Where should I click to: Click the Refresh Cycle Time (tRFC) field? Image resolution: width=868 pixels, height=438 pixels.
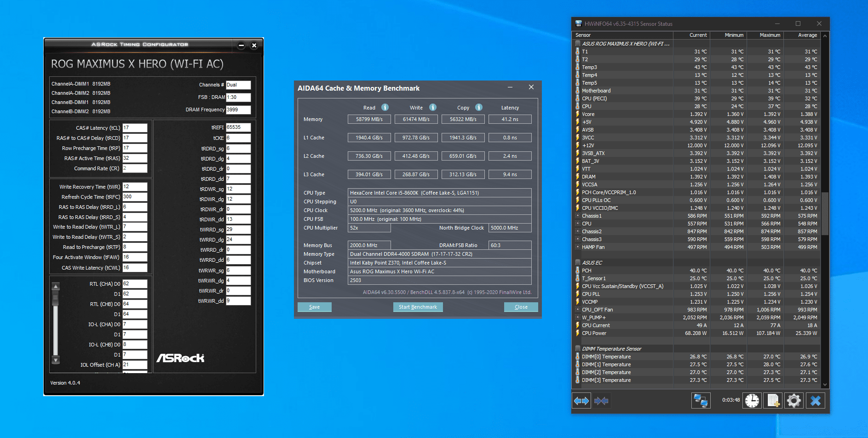coord(135,197)
